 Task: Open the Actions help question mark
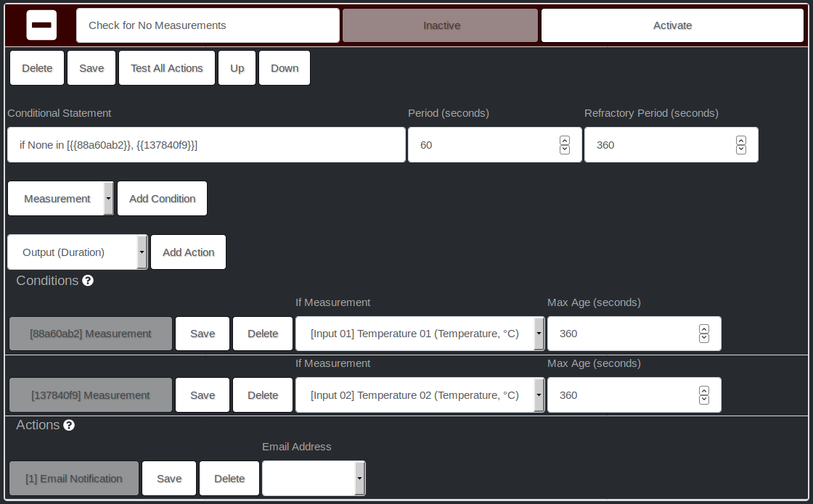click(69, 425)
